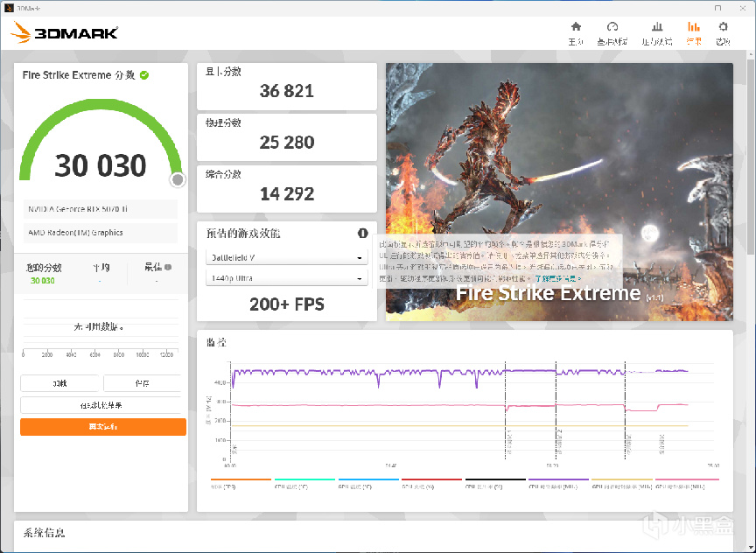The width and height of the screenshot is (756, 553).
Task: Toggle the red GPU 负载 (%) legend entry
Action: (432, 484)
